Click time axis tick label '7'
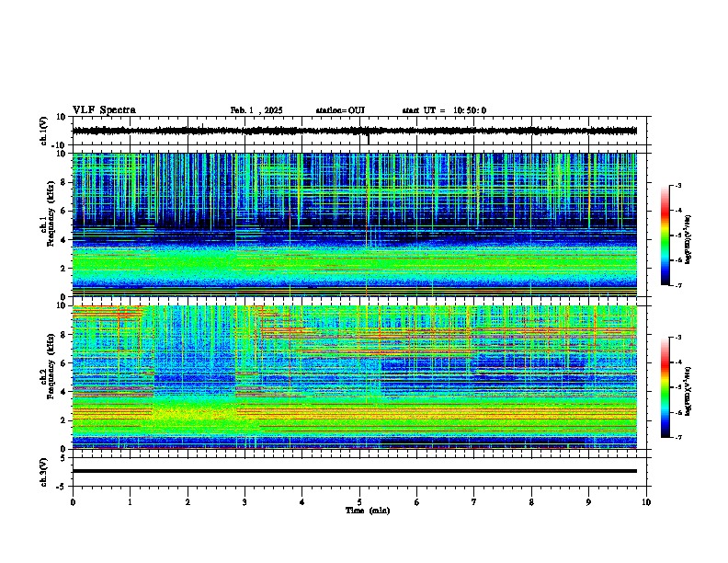The width and height of the screenshot is (728, 563). (474, 502)
